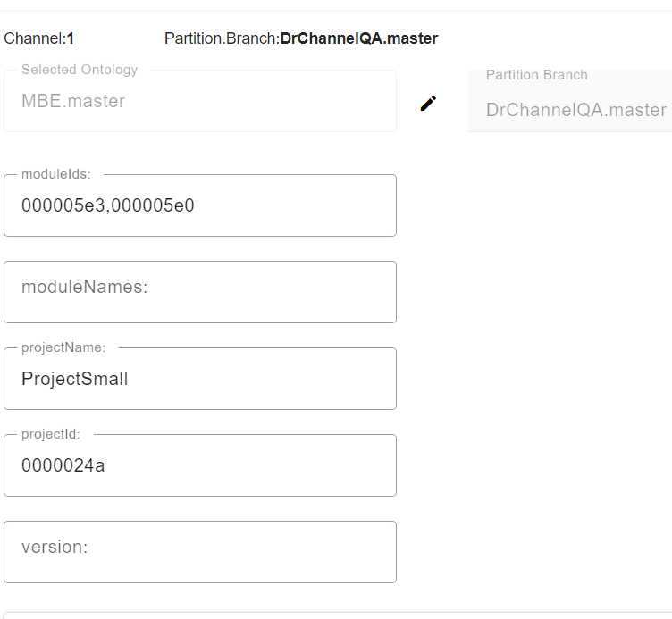Select the empty moduleNames input field

pyautogui.click(x=200, y=292)
